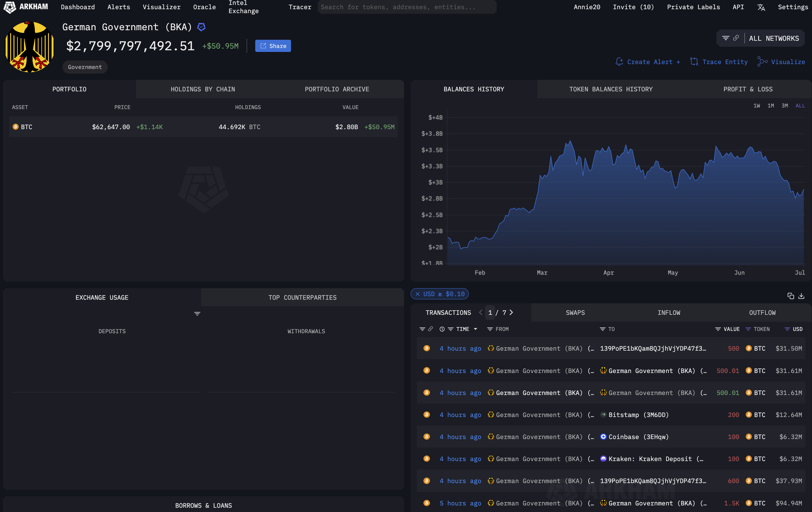Open Intel Exchange in the top navigation

[243, 7]
